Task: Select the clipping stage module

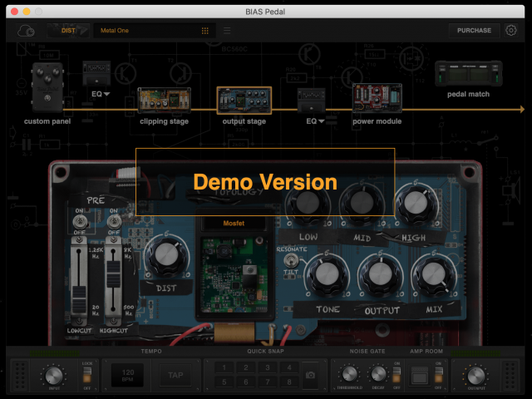Action: tap(165, 101)
